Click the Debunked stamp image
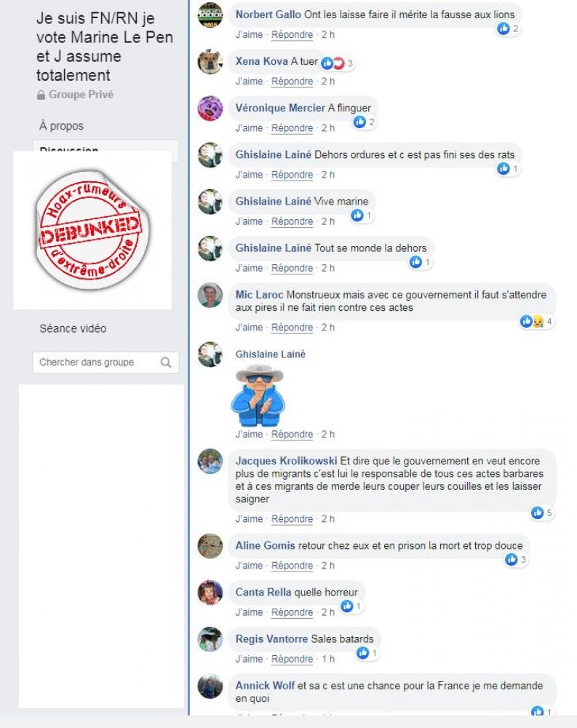 tap(92, 230)
